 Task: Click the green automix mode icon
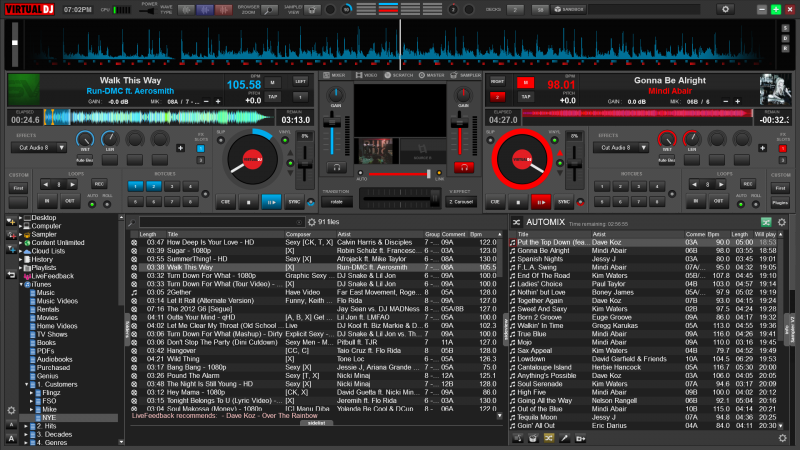[x=766, y=222]
